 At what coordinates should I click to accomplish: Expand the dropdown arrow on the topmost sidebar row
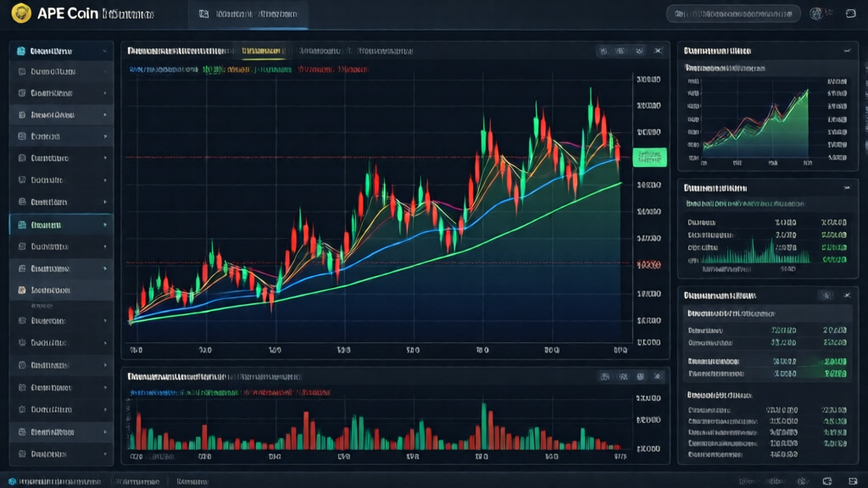pos(104,51)
